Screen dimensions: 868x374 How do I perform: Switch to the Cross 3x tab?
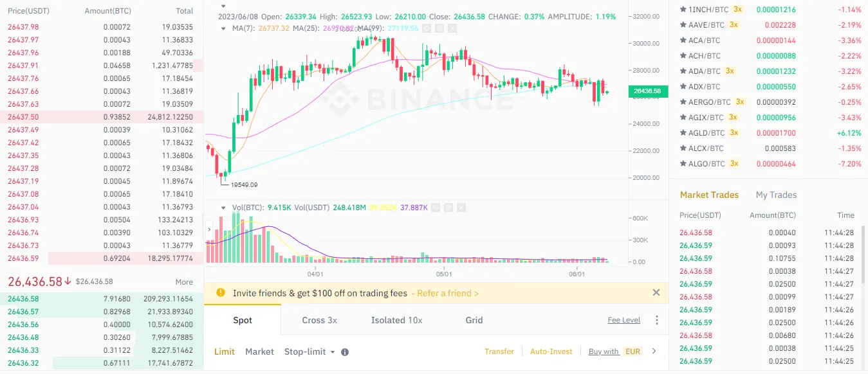tap(320, 320)
